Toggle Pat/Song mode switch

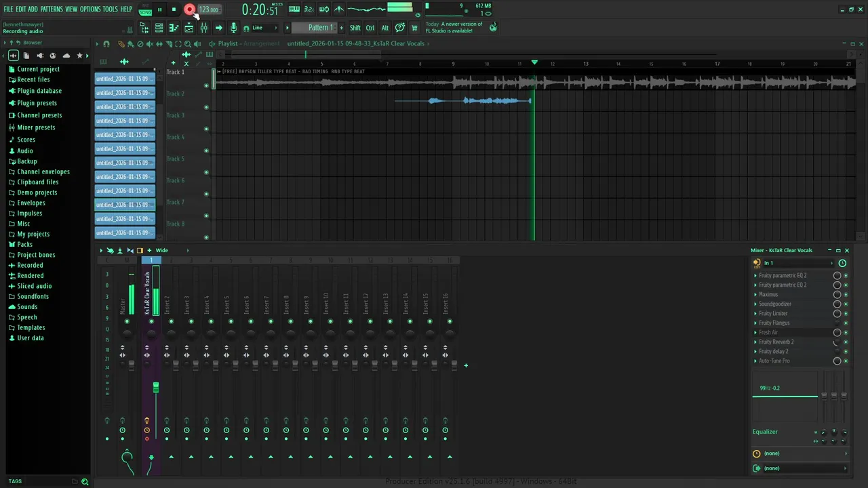pos(145,10)
